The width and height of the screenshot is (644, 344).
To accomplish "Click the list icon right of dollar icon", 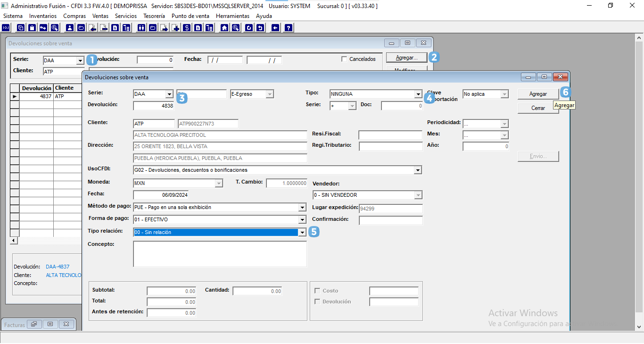I will click(x=209, y=28).
